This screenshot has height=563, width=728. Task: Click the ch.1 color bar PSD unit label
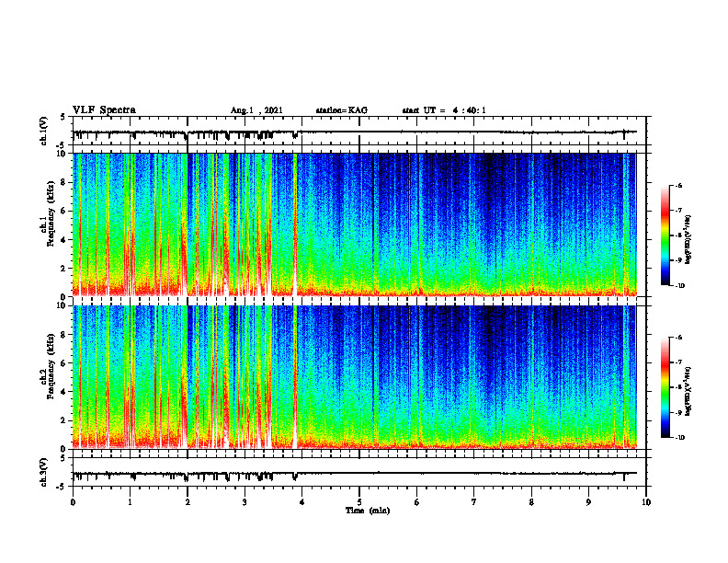pos(688,240)
